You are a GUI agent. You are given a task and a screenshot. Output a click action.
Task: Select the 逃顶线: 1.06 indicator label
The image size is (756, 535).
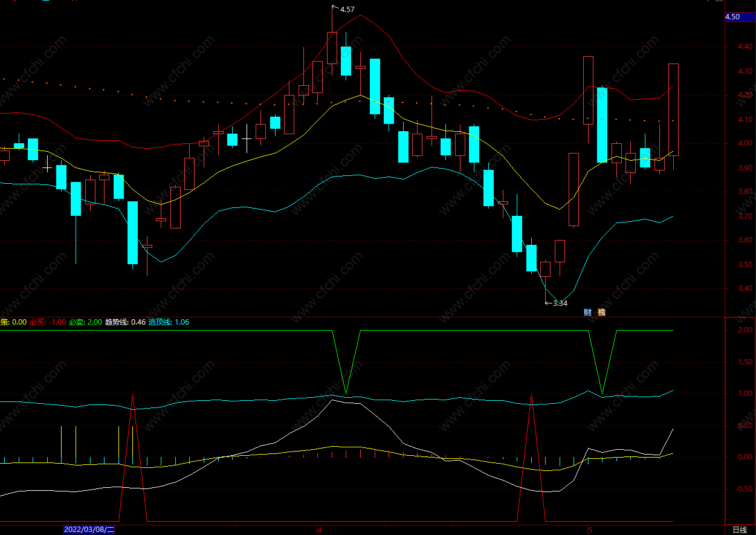tap(169, 322)
